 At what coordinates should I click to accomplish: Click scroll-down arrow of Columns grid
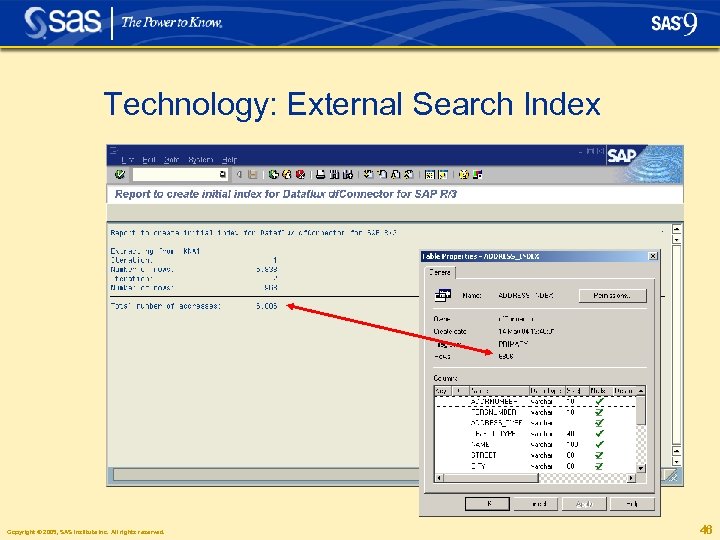pos(641,468)
